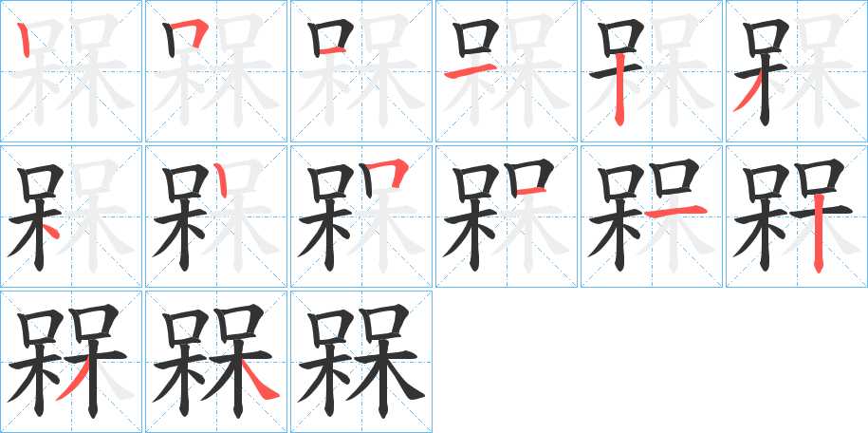Open frame with final red right-falling stroke
This screenshot has height=433, width=868.
[216, 362]
